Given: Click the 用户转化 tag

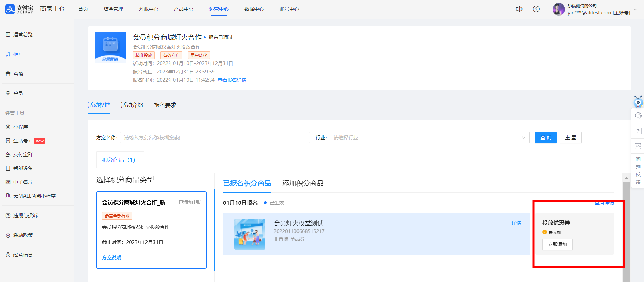Looking at the screenshot, I should 199,55.
